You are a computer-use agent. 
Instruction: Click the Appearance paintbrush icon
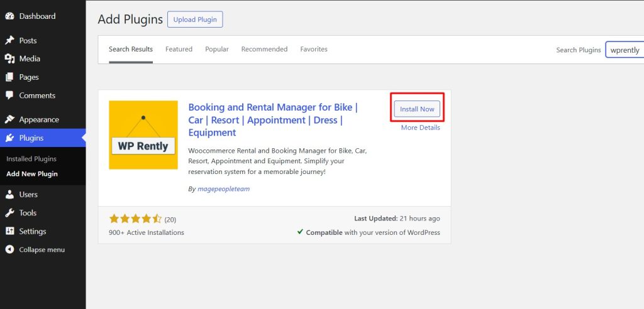tap(9, 119)
